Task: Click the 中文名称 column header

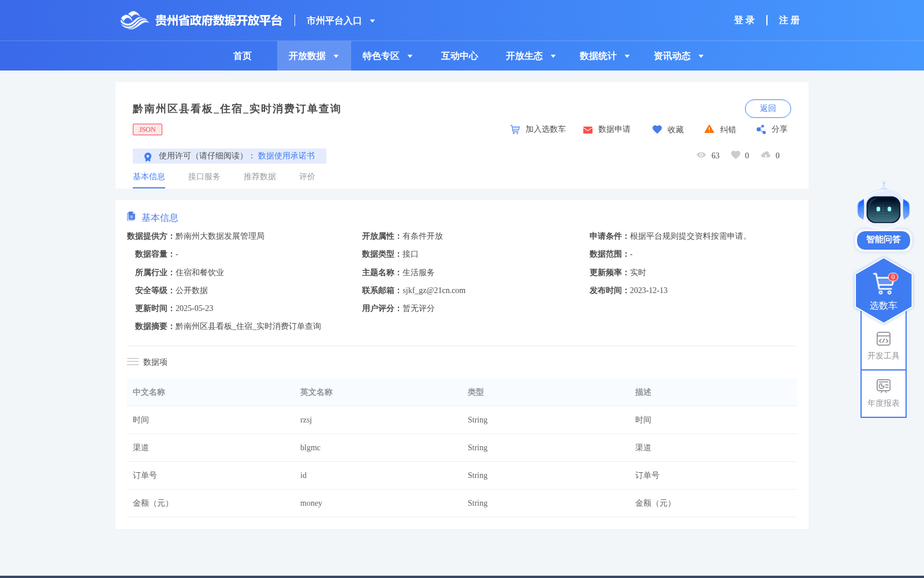Action: (x=149, y=392)
